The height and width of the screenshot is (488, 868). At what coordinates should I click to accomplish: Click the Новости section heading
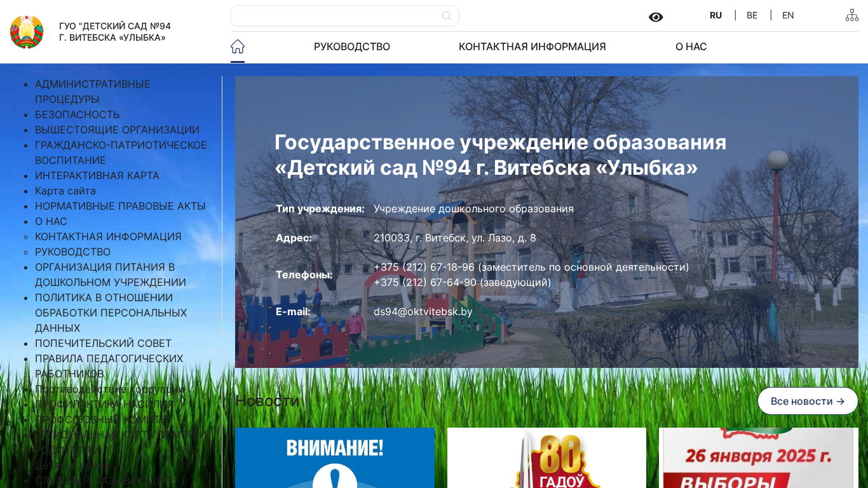[267, 401]
